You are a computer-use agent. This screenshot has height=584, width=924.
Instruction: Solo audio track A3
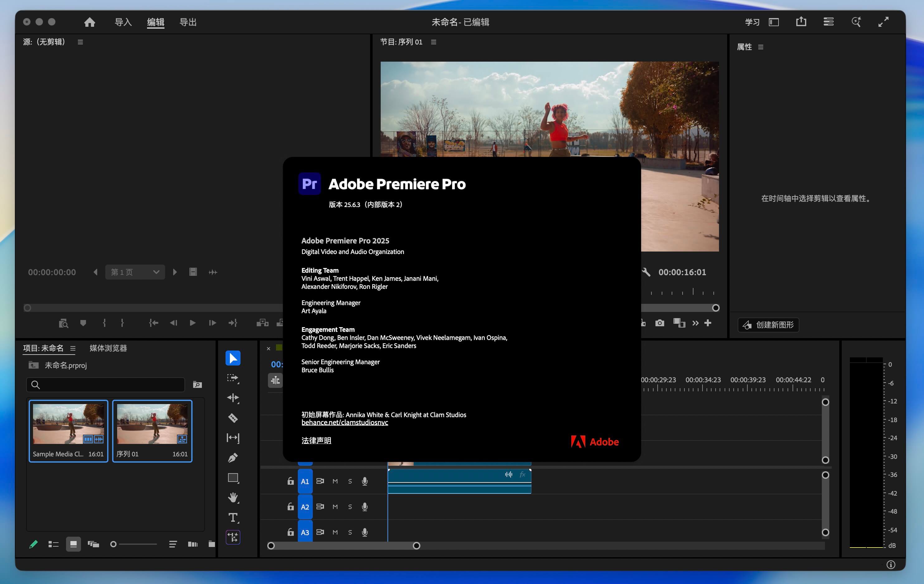[350, 532]
